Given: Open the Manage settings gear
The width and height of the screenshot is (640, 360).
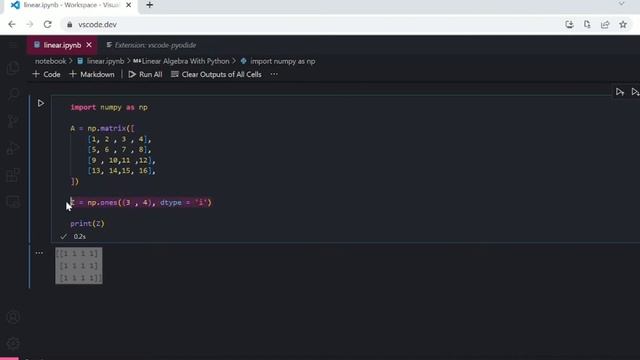Looking at the screenshot, I should pyautogui.click(x=13, y=344).
